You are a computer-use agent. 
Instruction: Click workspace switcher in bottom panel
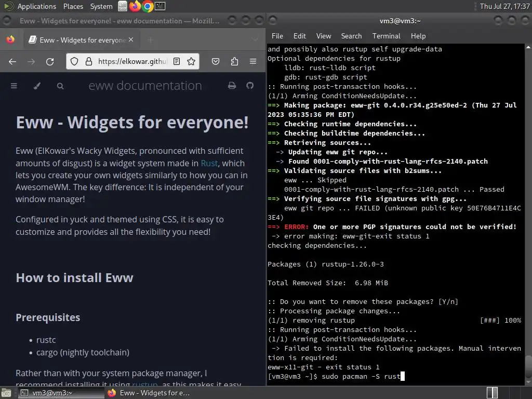[x=492, y=393]
